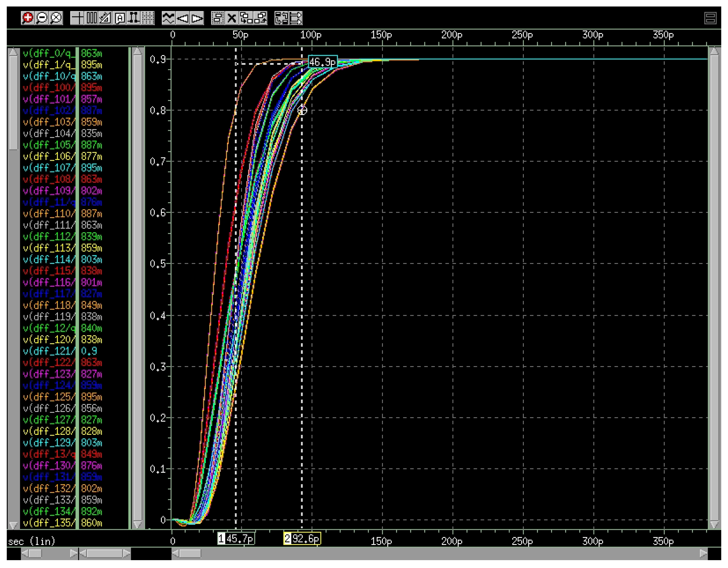Click the zoom out magnifier icon

(x=42, y=18)
